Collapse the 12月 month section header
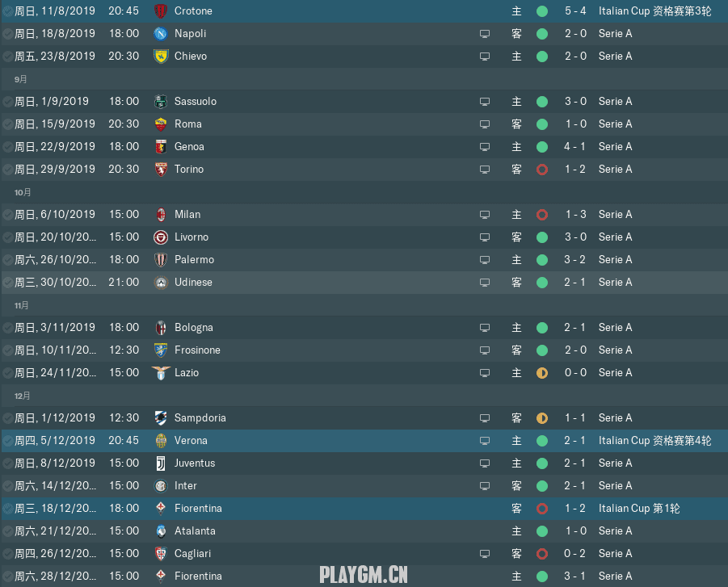Screen dimensions: 728x587 click(364, 396)
